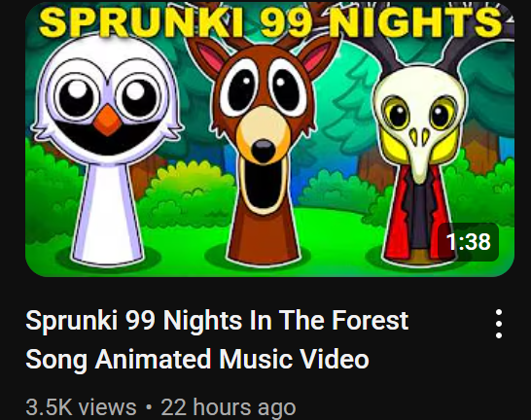The image size is (531, 420).
Task: Click the skull character's yellow right eye
Action: point(442,113)
